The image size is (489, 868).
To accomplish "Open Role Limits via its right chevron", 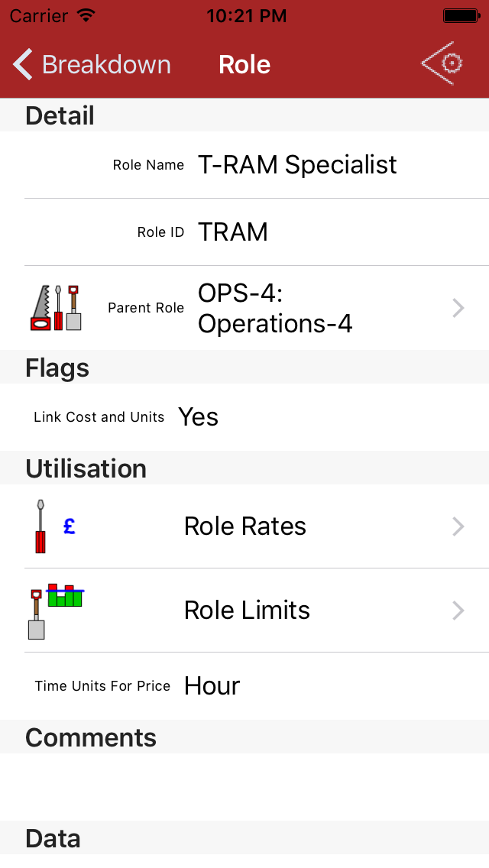I will 458,611.
